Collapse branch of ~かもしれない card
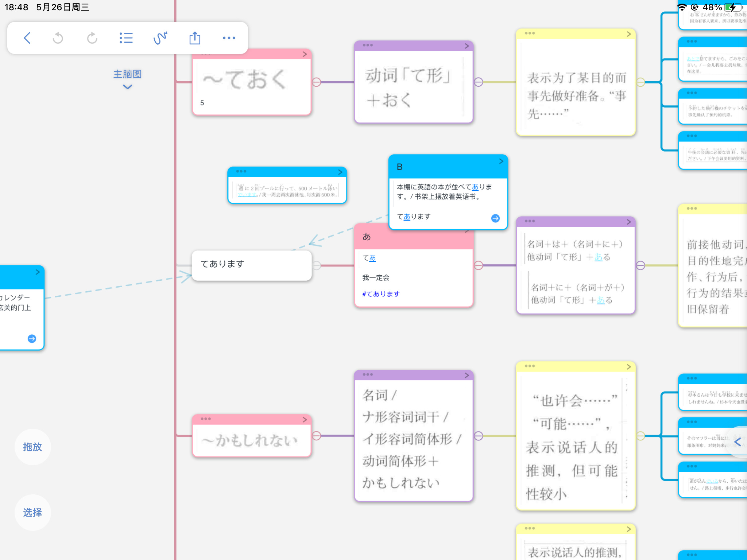Screen dimensions: 747x560 (316, 436)
